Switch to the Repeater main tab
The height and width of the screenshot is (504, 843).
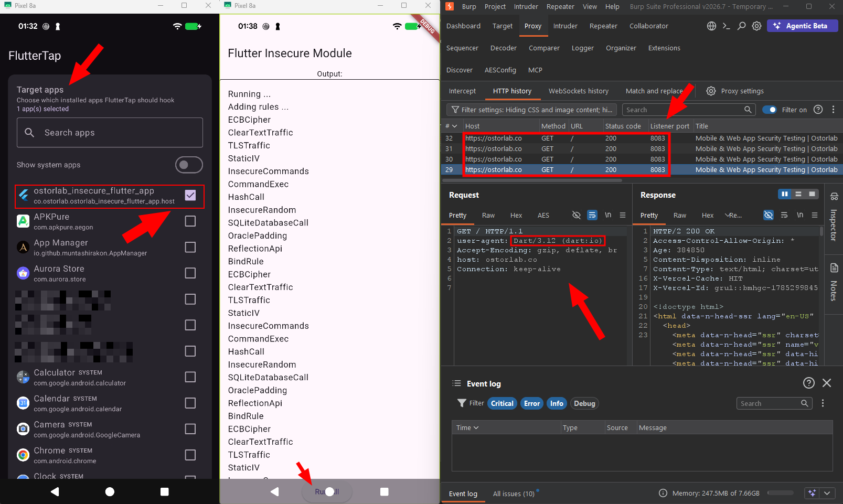(603, 26)
